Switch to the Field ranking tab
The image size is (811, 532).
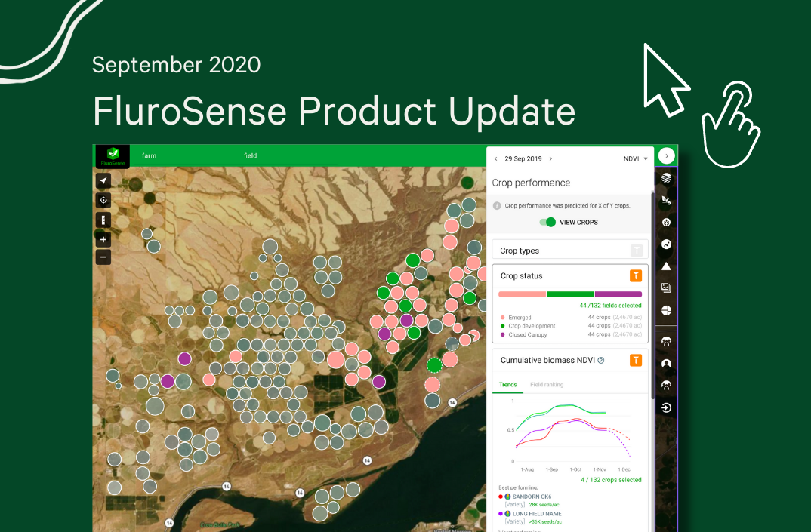pos(547,384)
